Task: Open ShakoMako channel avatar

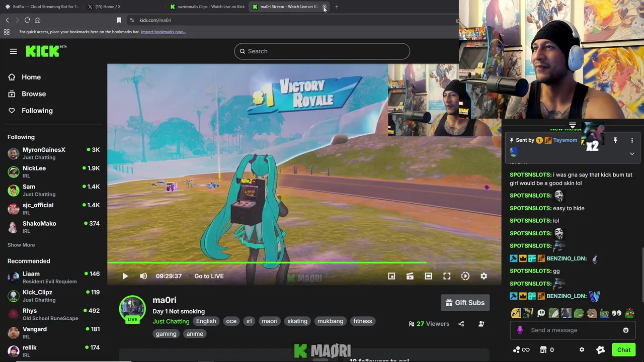Action: click(x=14, y=227)
